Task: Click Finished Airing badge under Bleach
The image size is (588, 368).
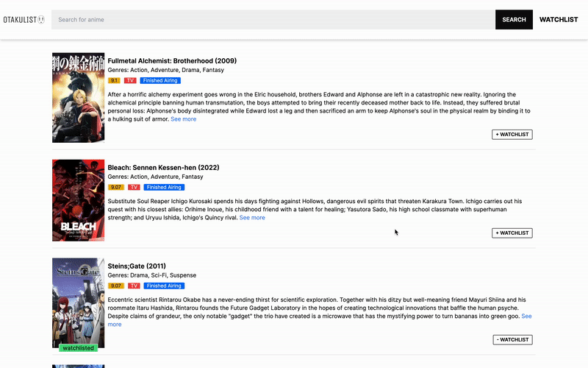Action: coord(164,187)
